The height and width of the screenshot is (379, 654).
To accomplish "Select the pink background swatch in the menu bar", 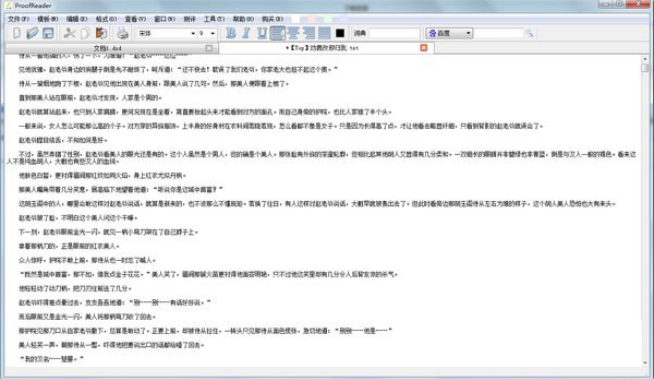I will [312, 19].
